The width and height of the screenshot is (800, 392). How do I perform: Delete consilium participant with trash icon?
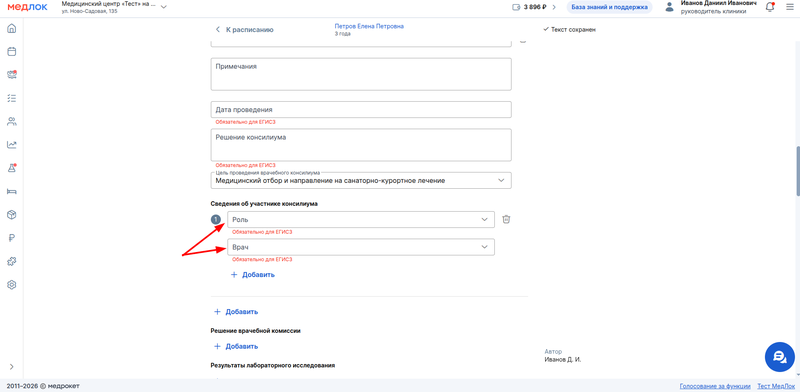[506, 219]
